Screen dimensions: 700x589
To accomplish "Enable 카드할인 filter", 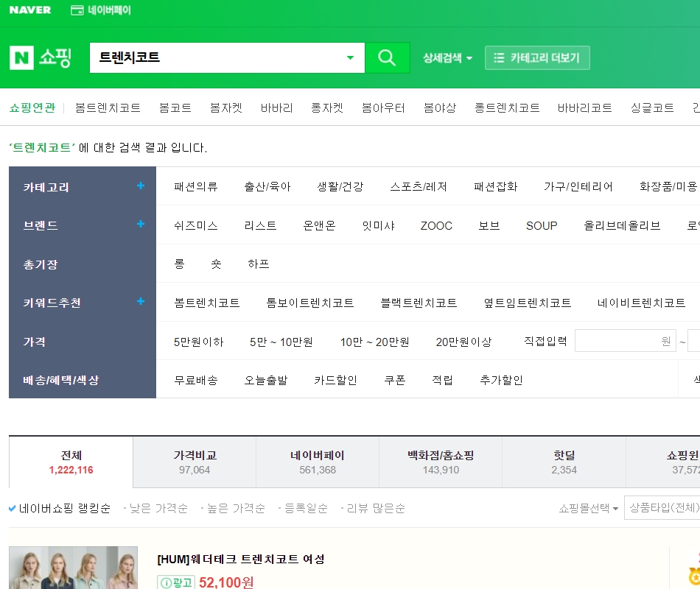I will 335,380.
